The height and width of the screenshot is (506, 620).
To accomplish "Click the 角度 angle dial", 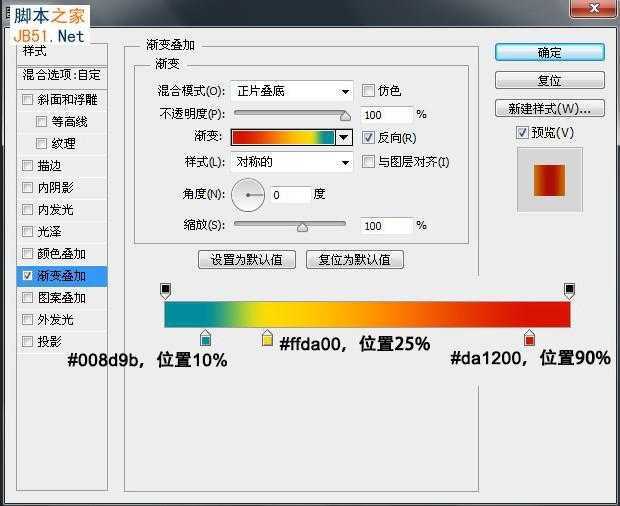I will click(248, 195).
